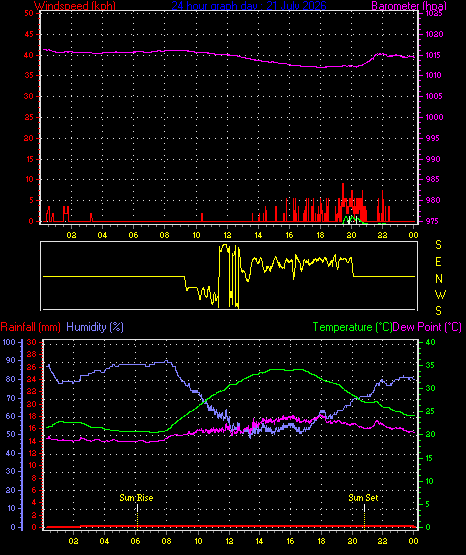Screen dimensions: 466x555
Task: Click the 100 humidity scale value
Action: click(9, 342)
